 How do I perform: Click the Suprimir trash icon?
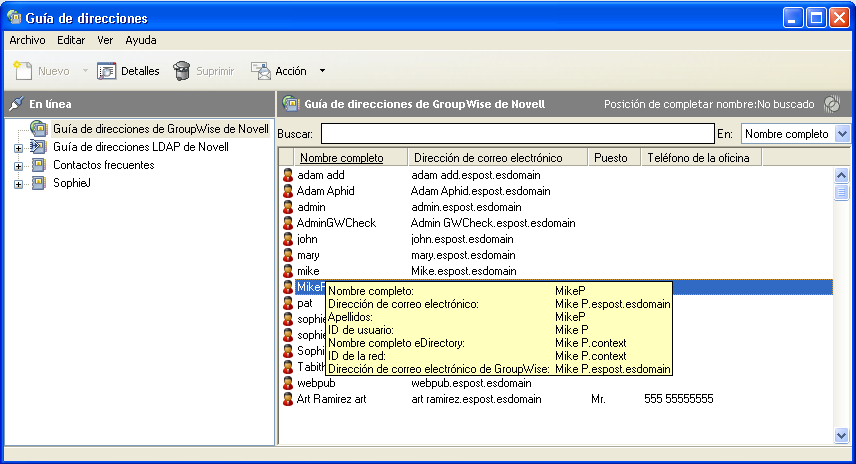(x=182, y=71)
